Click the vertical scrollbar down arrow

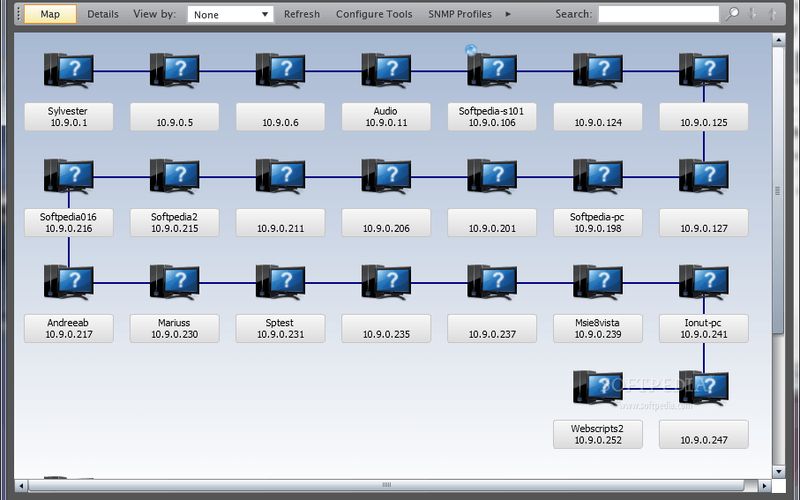(x=778, y=471)
